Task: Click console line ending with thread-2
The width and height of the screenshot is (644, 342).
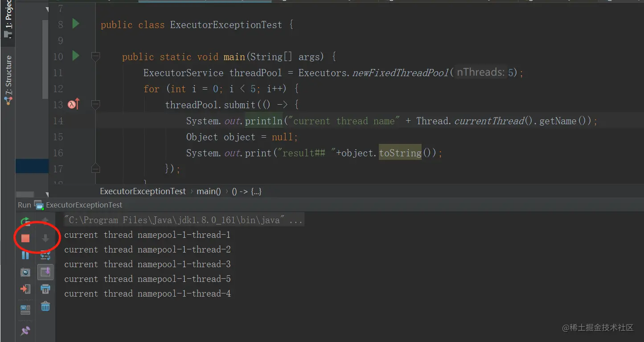Action: (148, 249)
